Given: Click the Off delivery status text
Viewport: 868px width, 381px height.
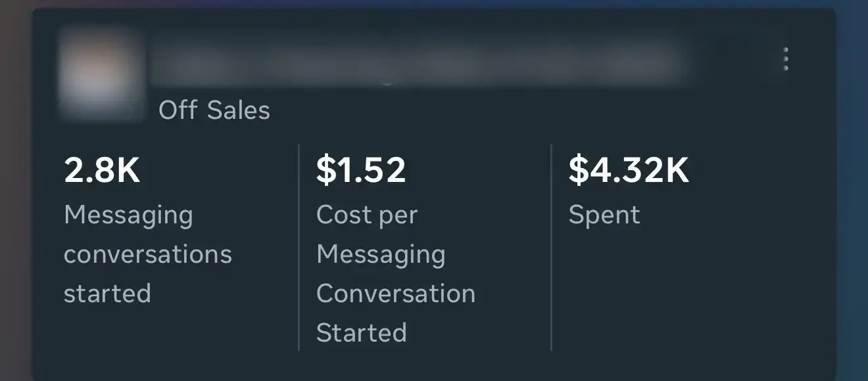Looking at the screenshot, I should 178,110.
